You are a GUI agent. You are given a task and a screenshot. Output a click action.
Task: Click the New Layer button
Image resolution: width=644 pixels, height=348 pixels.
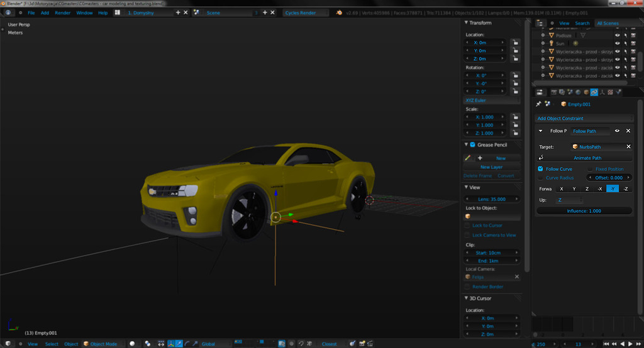[492, 167]
